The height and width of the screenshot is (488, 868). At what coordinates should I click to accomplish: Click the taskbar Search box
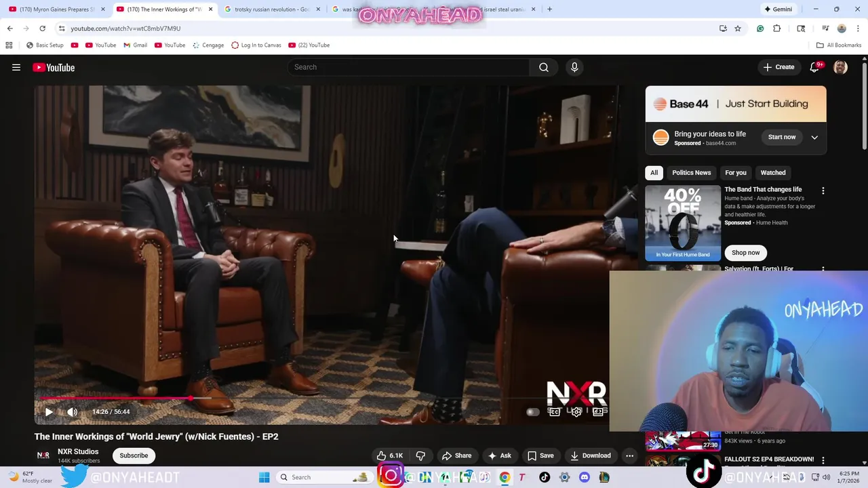pyautogui.click(x=325, y=477)
